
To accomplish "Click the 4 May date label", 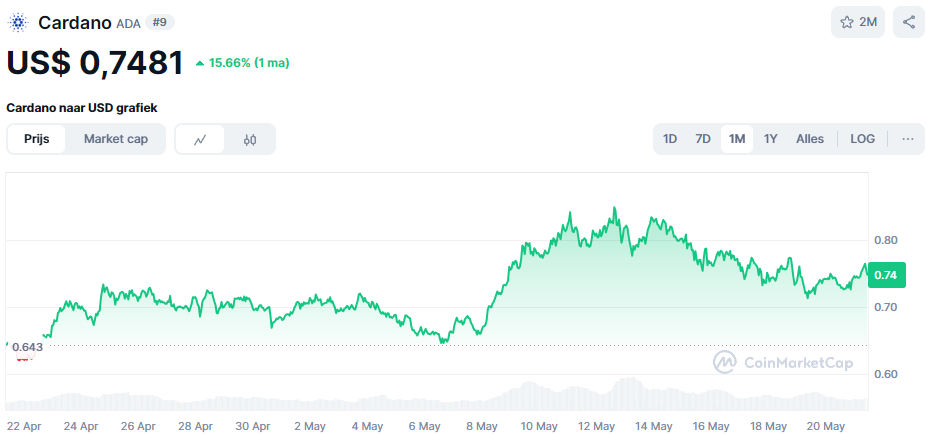I will pos(367,426).
